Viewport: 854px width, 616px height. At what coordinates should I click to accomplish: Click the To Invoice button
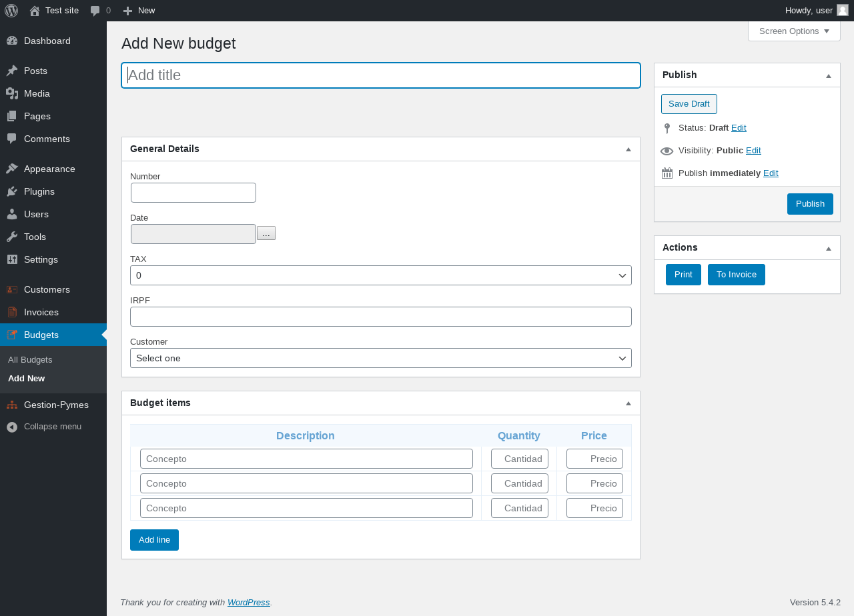pyautogui.click(x=736, y=275)
